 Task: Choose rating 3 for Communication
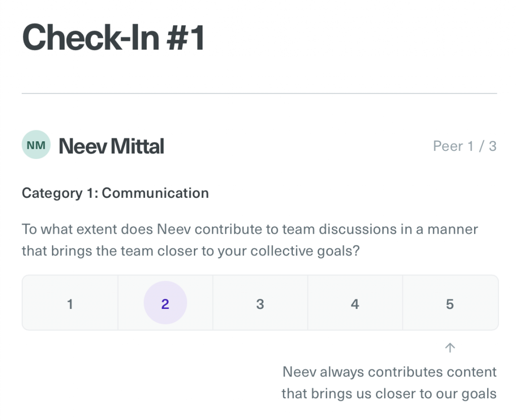point(260,304)
